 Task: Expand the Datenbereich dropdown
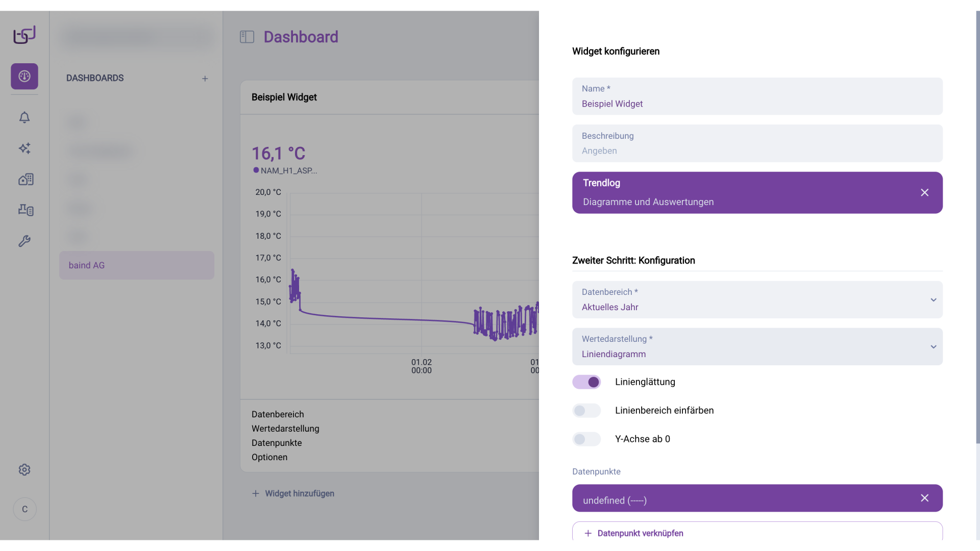point(757,300)
